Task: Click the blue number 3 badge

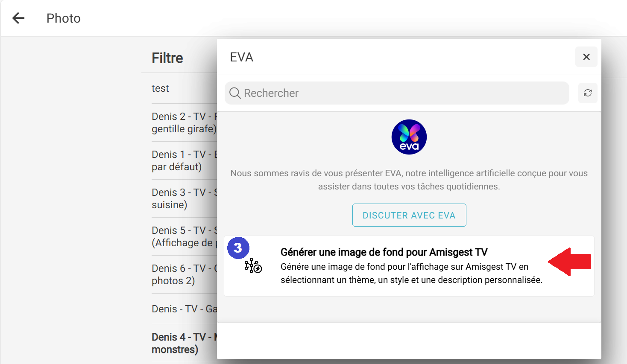Action: coord(238,248)
